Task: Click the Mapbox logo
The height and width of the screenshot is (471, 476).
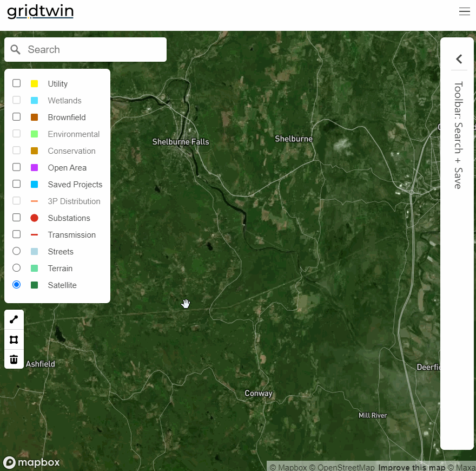Action: [31, 462]
